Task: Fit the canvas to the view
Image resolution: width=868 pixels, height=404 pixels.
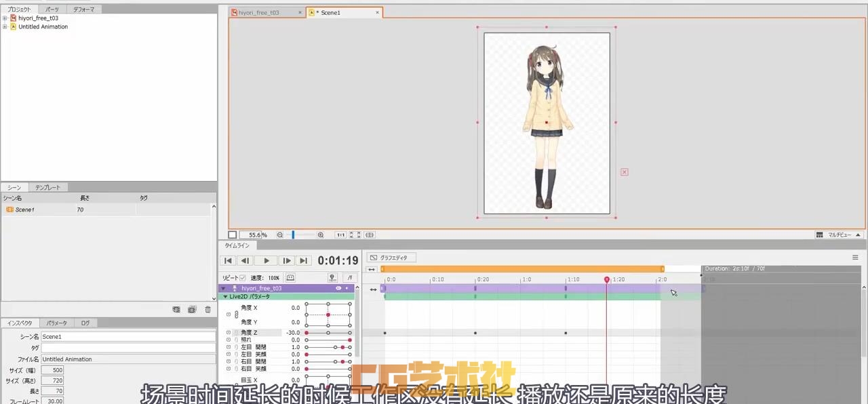Action: click(355, 235)
